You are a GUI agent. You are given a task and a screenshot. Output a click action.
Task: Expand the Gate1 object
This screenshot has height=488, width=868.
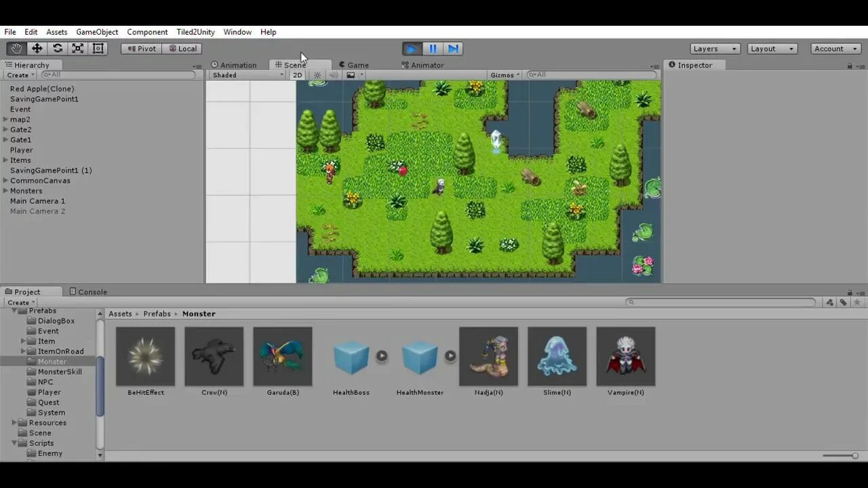point(5,140)
